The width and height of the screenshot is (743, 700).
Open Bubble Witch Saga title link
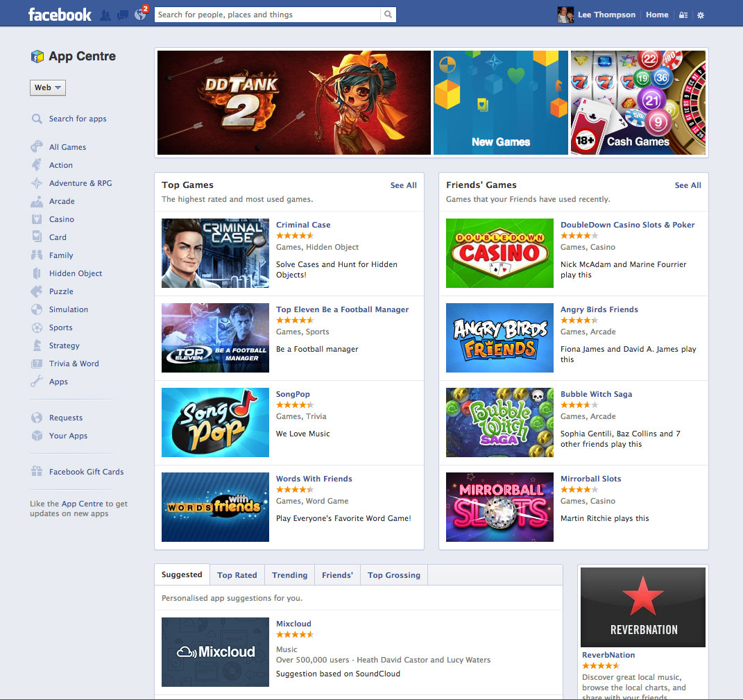coord(596,394)
